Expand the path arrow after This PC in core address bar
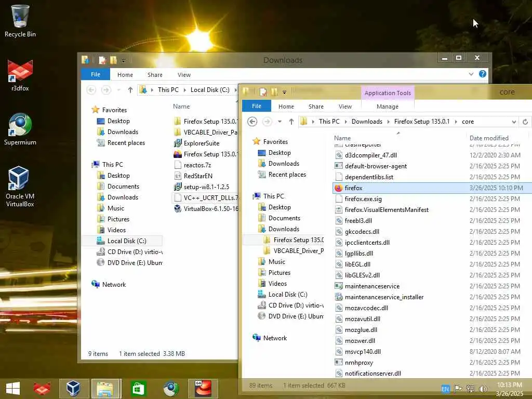Viewport: 532px width, 399px height. coord(345,122)
